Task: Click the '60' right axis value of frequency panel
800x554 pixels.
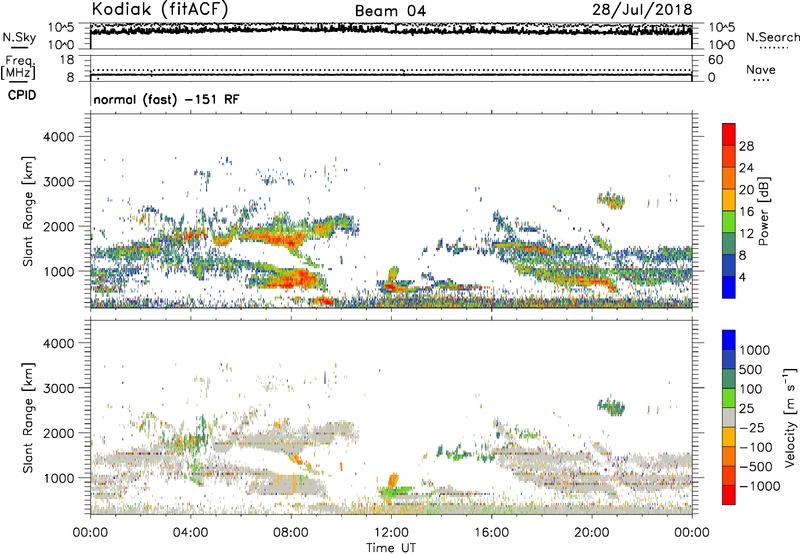Action: [715, 60]
